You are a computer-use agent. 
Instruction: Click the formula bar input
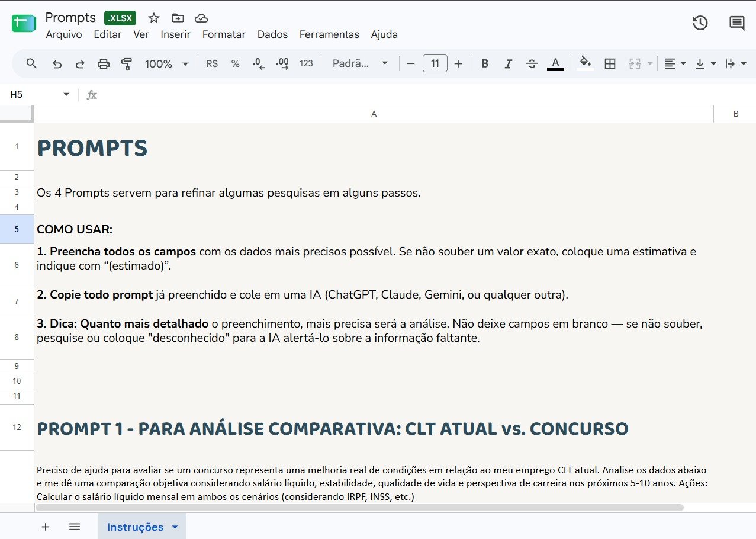[426, 95]
